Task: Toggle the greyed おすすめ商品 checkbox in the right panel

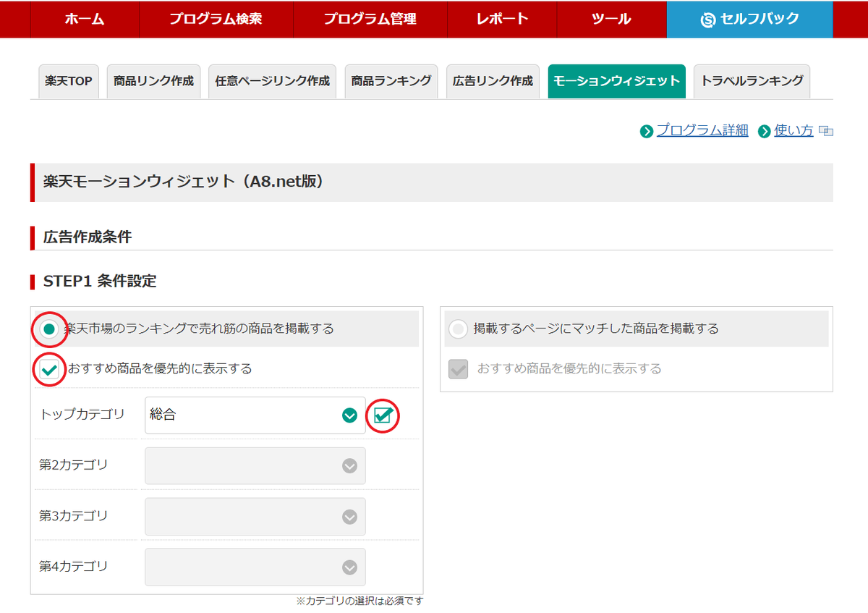Action: coord(458,370)
